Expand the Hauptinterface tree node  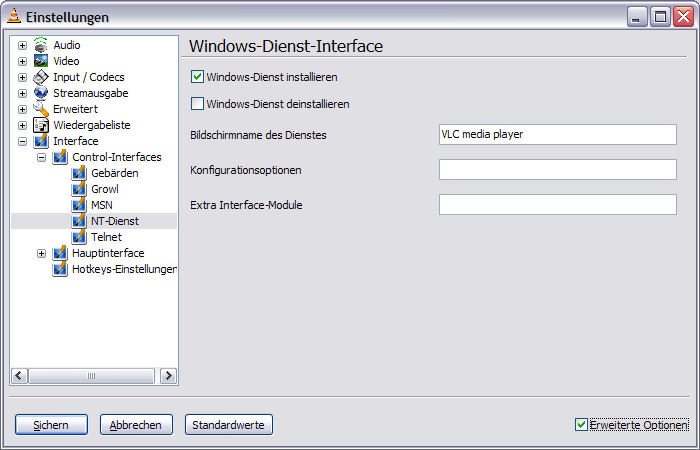pyautogui.click(x=41, y=253)
